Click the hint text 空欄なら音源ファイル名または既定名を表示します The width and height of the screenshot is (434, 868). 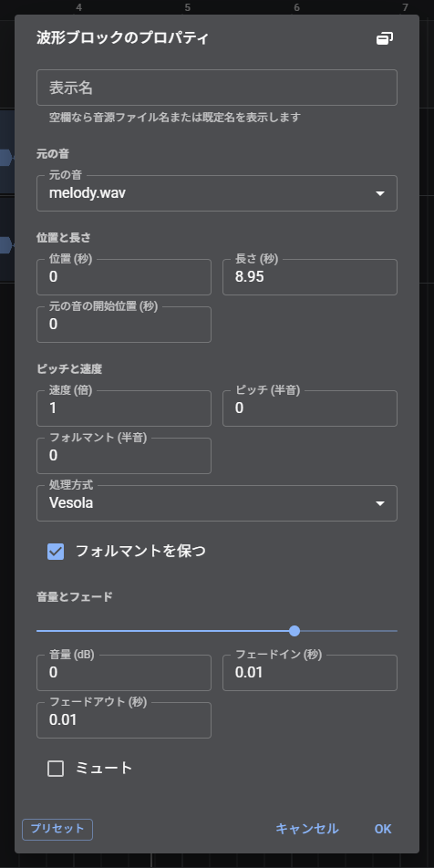[x=175, y=118]
